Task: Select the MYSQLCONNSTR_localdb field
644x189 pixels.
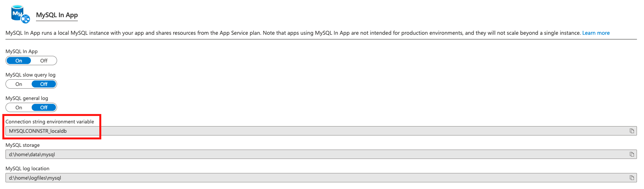Action: coord(321,131)
